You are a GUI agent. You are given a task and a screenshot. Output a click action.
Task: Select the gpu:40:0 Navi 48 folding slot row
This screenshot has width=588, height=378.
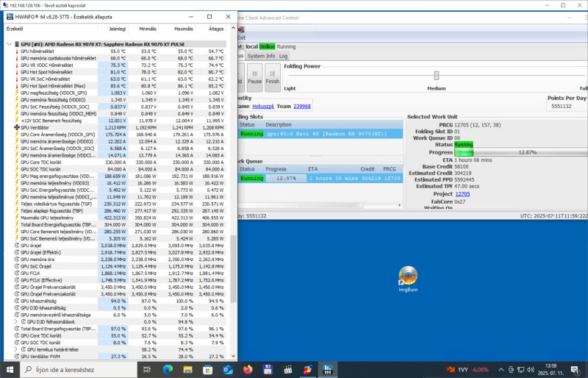[x=320, y=134]
